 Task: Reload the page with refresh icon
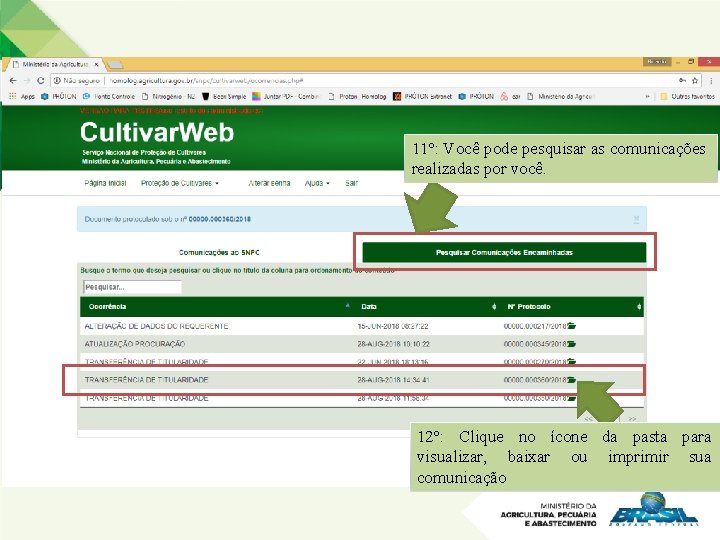coord(41,81)
